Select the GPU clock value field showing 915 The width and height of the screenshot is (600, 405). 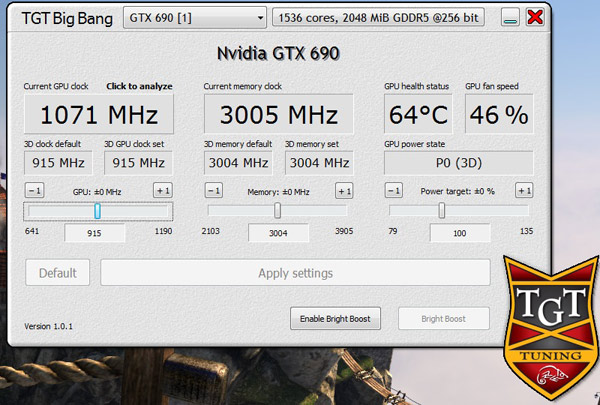[95, 233]
